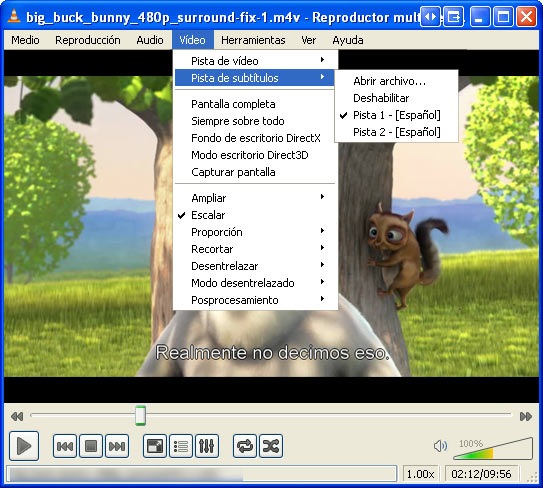Click the volume level slider

click(x=493, y=449)
